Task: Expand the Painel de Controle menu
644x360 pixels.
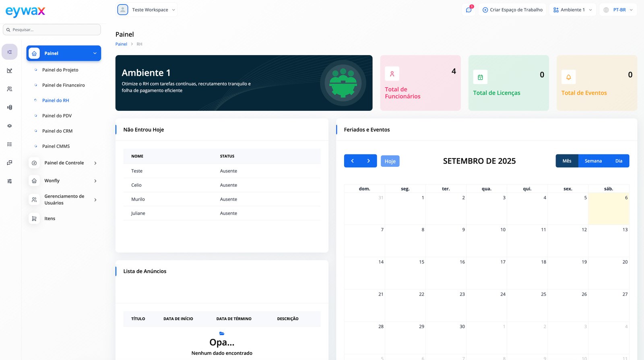Action: pos(64,163)
